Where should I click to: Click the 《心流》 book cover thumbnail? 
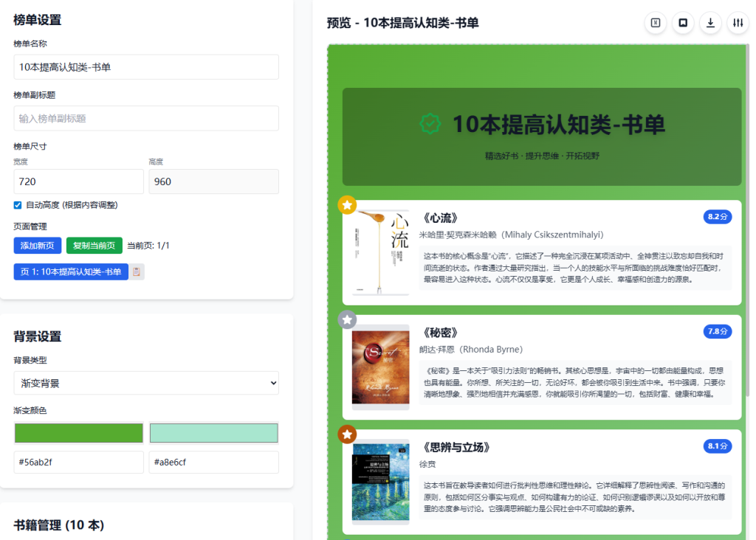click(380, 252)
